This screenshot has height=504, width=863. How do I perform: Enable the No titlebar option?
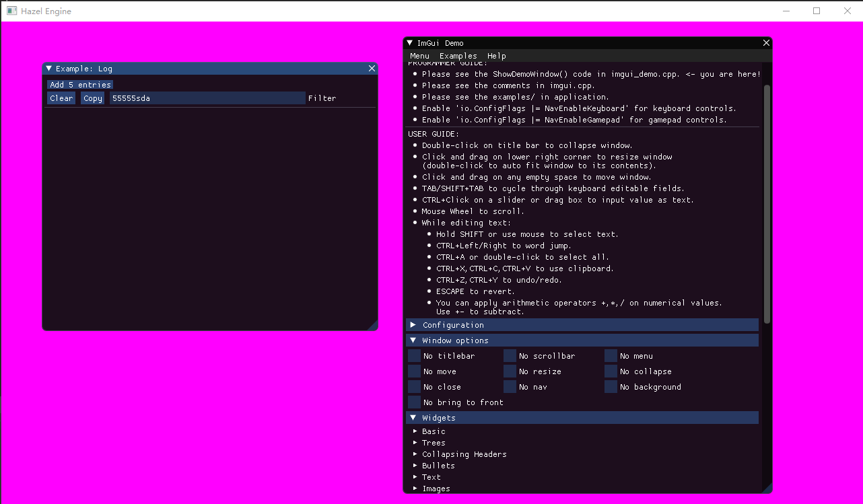(413, 355)
